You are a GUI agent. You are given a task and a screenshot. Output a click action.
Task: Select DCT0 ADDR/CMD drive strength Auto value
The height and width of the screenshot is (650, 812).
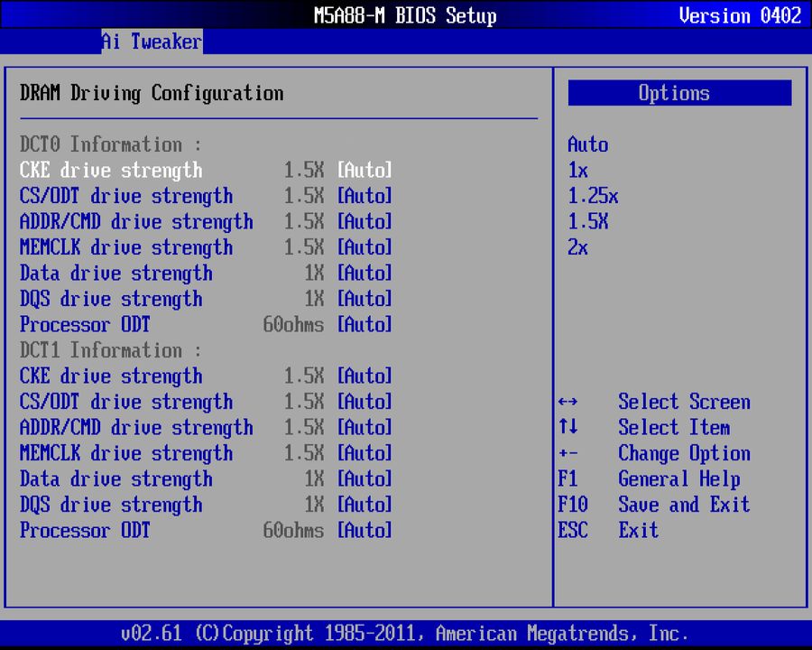[x=364, y=222]
